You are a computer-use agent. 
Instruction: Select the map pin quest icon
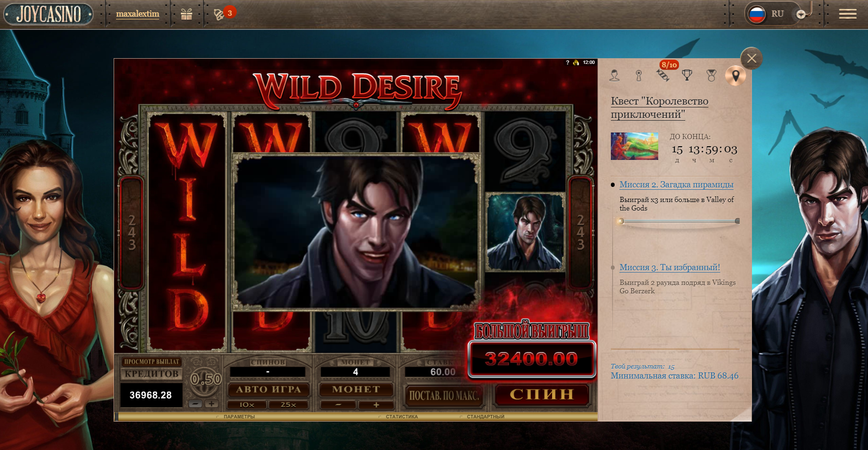[735, 76]
